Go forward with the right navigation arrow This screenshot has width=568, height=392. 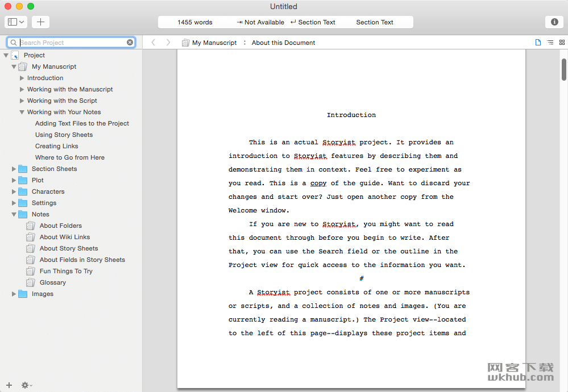click(x=168, y=43)
